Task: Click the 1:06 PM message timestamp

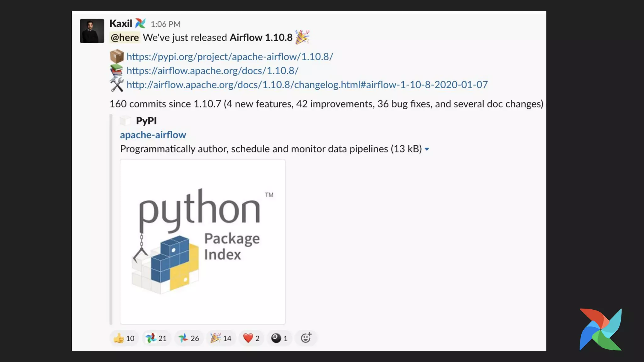Action: click(x=165, y=24)
